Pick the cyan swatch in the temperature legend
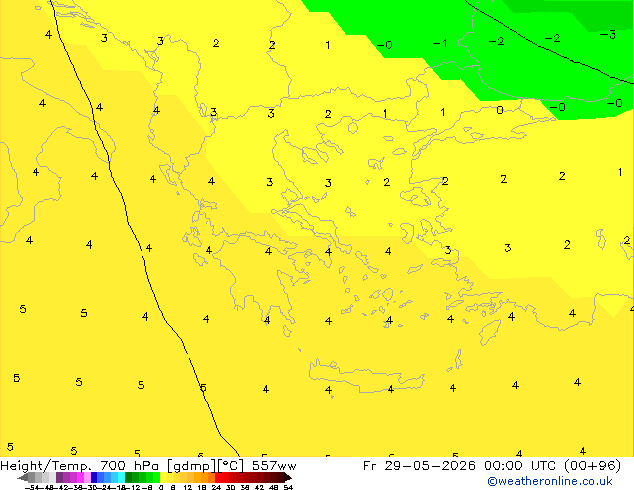Screen dimensions: 634x490 click(x=121, y=477)
